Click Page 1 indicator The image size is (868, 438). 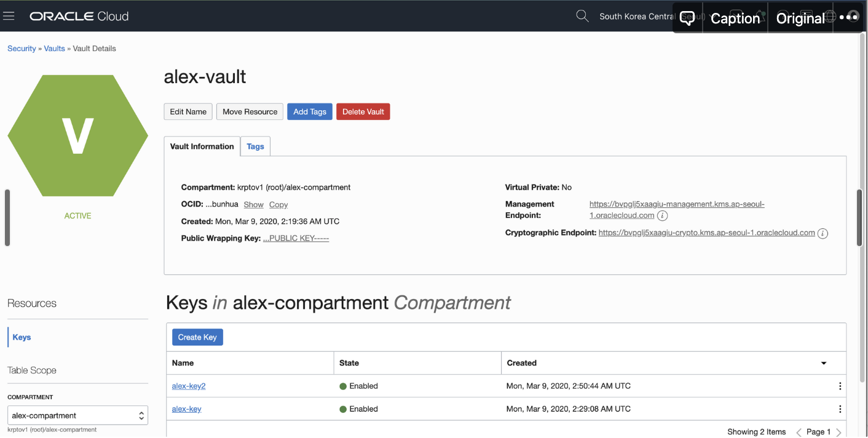818,432
